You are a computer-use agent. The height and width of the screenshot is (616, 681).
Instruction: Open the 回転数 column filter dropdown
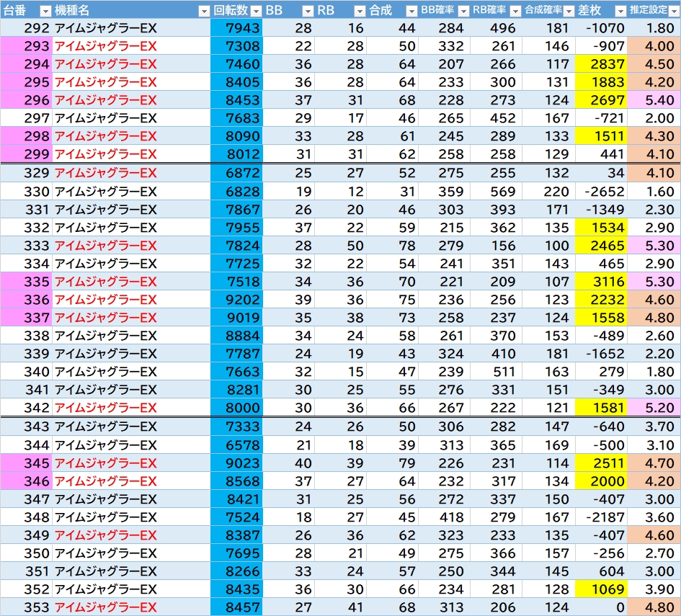[x=257, y=12]
